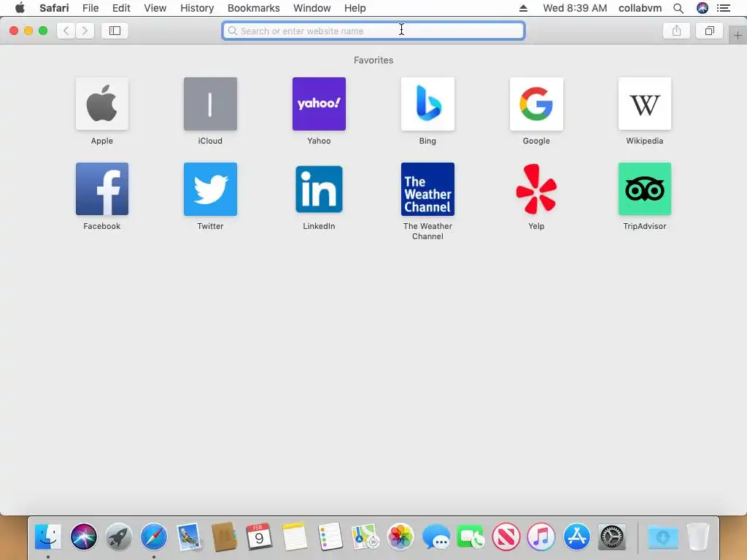
Task: Open FaceTime in the Dock
Action: click(471, 537)
